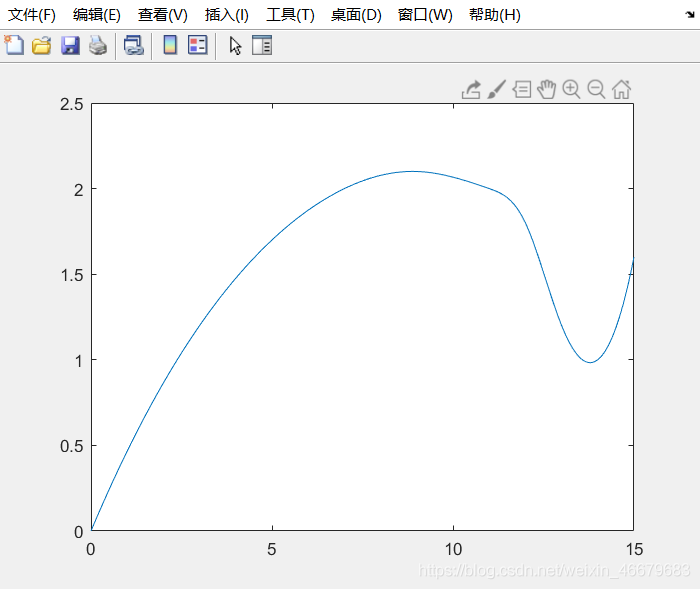Open the 桌面(D) menu

(356, 15)
